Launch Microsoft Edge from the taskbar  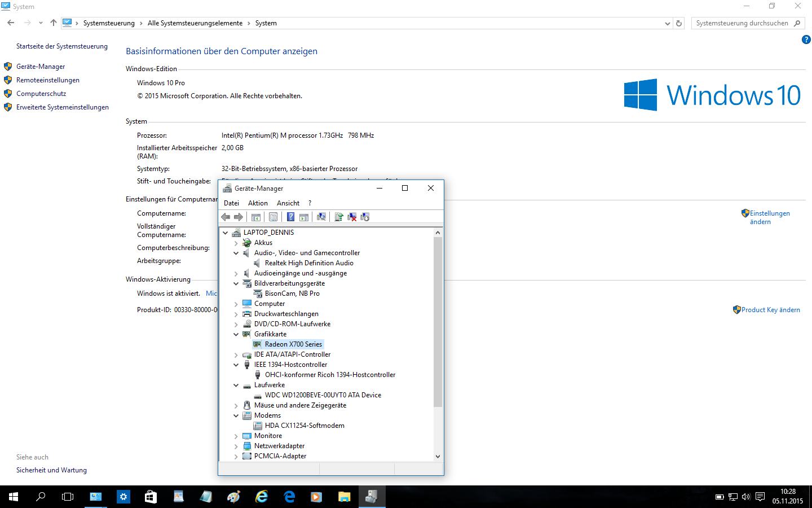pos(289,497)
